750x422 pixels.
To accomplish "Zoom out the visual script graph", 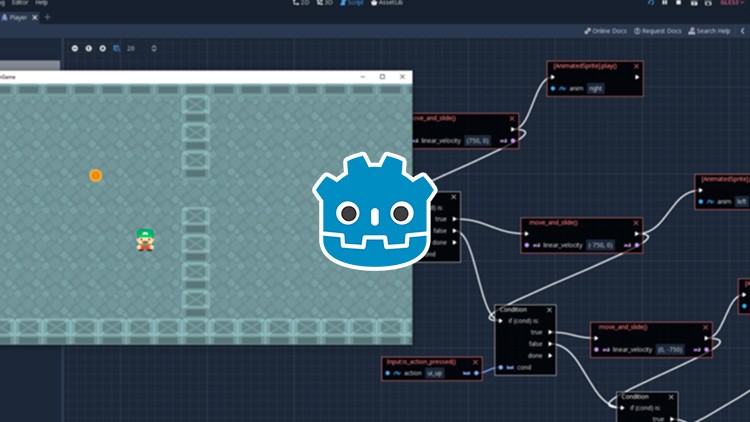I will tap(75, 48).
